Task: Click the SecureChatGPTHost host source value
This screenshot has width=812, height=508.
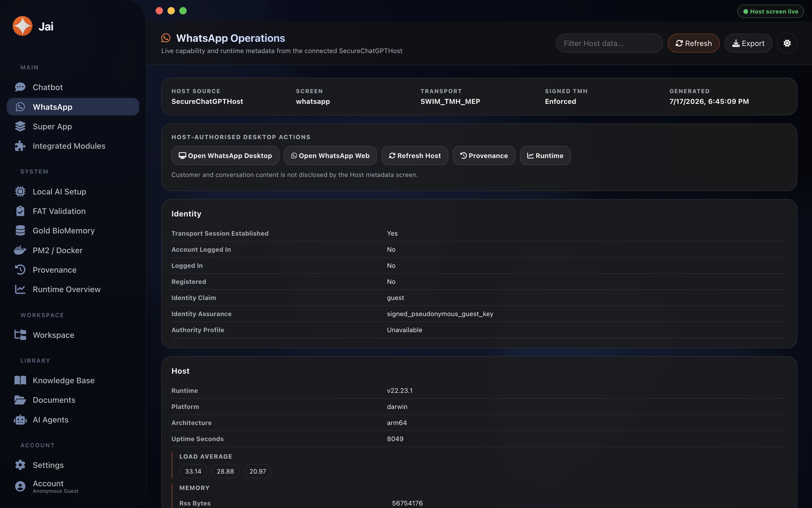Action: pyautogui.click(x=207, y=102)
